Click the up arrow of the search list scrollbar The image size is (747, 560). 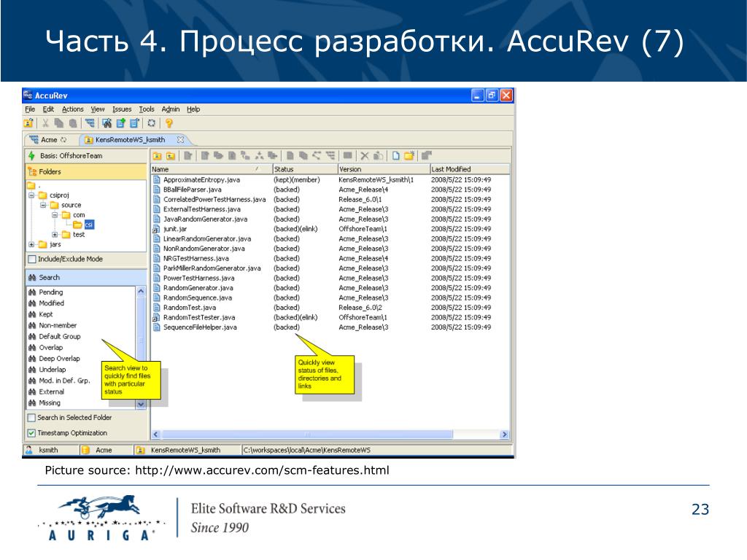(141, 291)
